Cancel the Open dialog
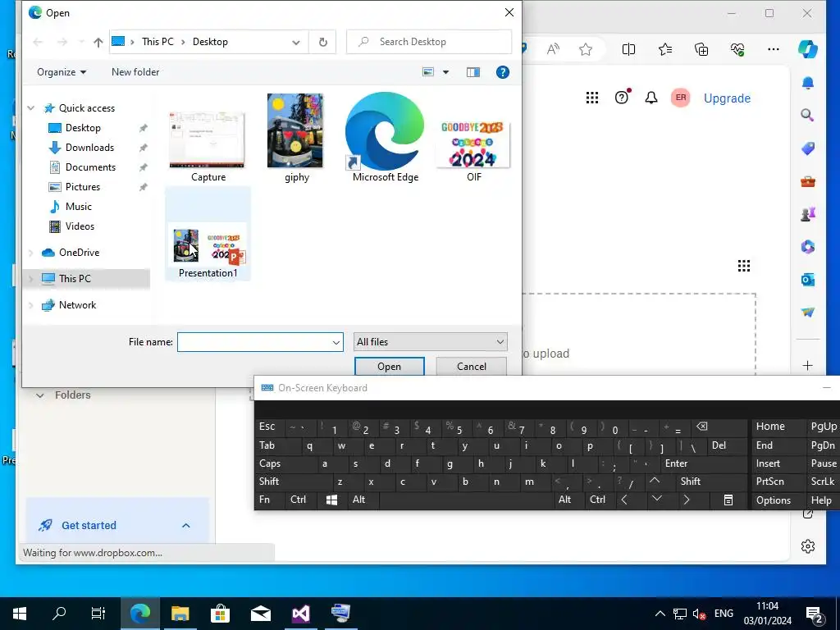Viewport: 840px width, 630px height. [x=472, y=367]
